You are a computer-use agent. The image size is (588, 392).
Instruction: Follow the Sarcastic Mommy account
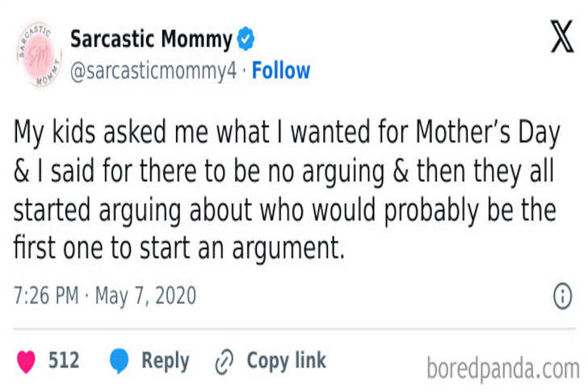click(281, 71)
